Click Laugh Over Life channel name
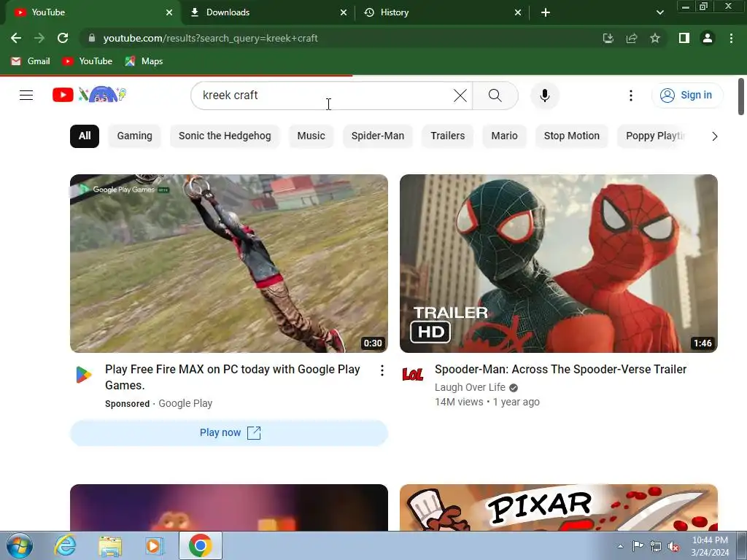 click(470, 388)
